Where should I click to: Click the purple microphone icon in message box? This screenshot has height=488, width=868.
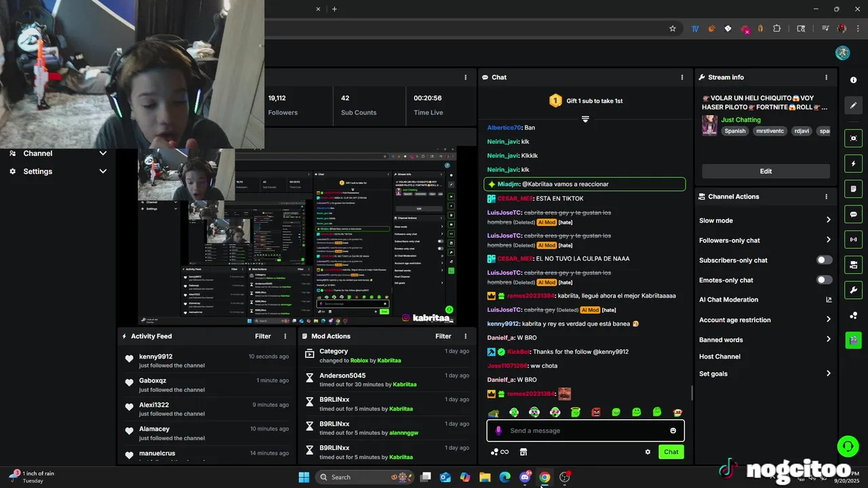[x=498, y=430]
